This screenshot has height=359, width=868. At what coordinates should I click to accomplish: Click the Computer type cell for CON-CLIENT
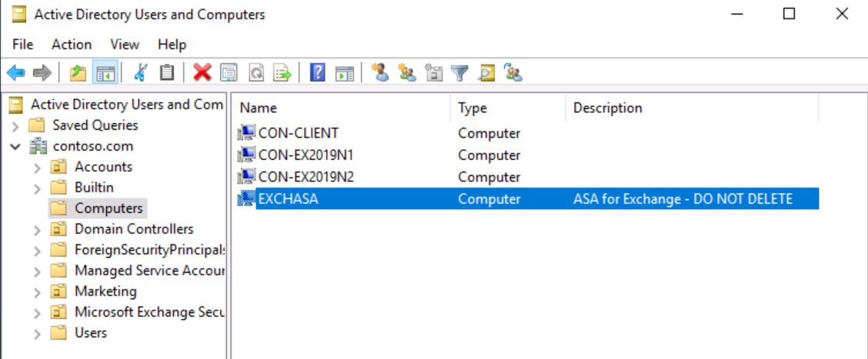pyautogui.click(x=489, y=133)
